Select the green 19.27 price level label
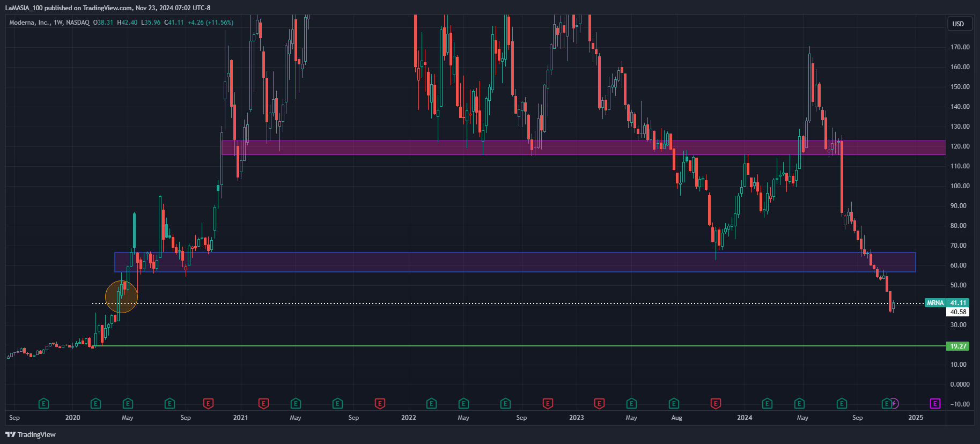The width and height of the screenshot is (980, 444). coord(958,346)
